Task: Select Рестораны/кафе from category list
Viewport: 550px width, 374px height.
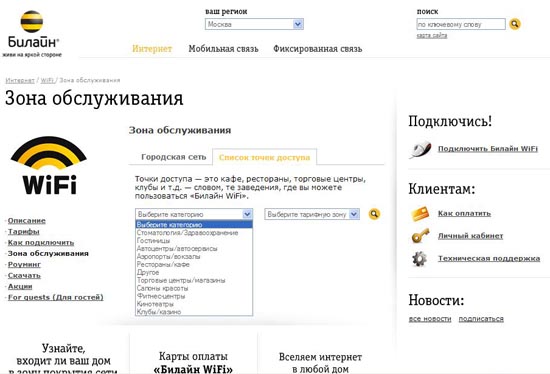Action: click(194, 265)
